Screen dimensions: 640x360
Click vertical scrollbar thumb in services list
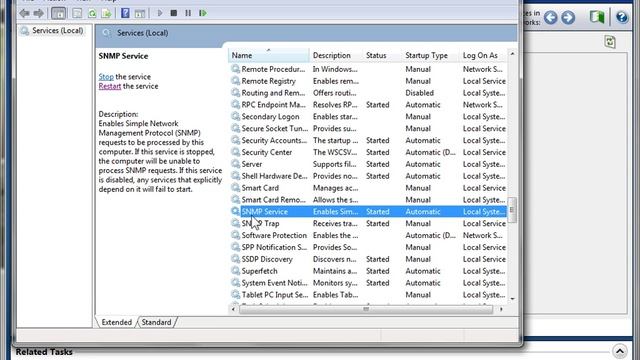512,210
